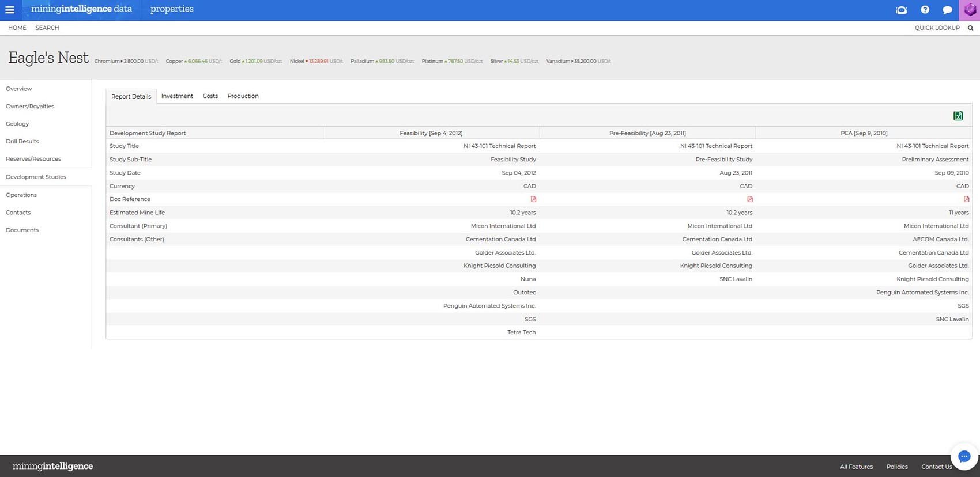
Task: Open the Contact Us footer link
Action: 937,467
